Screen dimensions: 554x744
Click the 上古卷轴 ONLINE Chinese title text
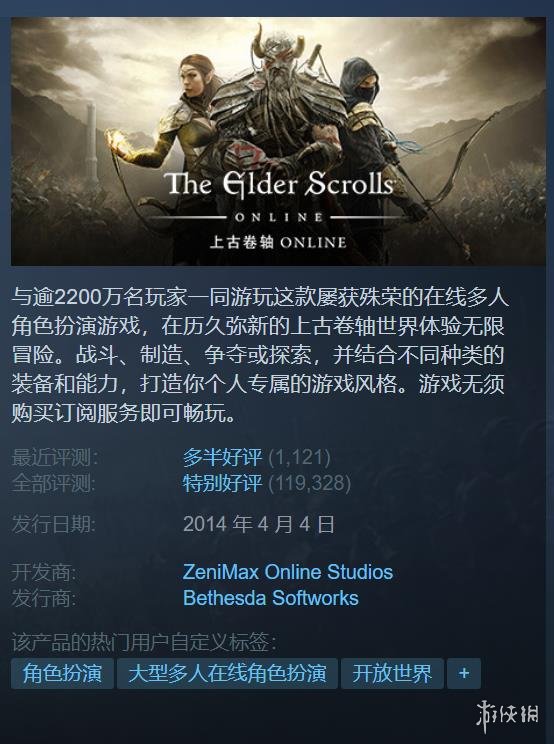pos(278,242)
